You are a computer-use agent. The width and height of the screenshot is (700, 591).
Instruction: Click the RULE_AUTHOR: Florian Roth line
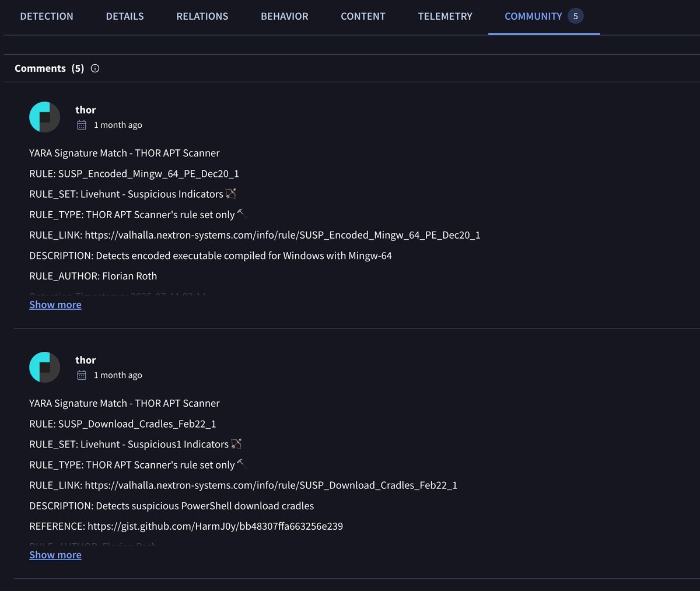point(93,276)
